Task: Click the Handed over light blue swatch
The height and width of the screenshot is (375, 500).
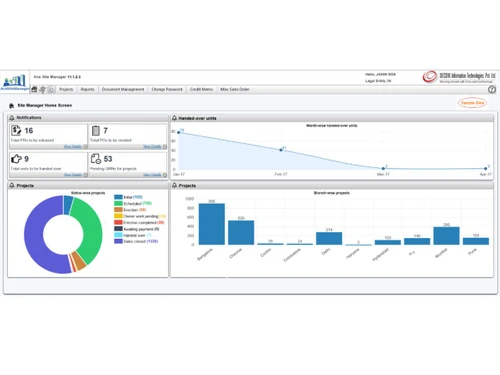Action: (118, 235)
